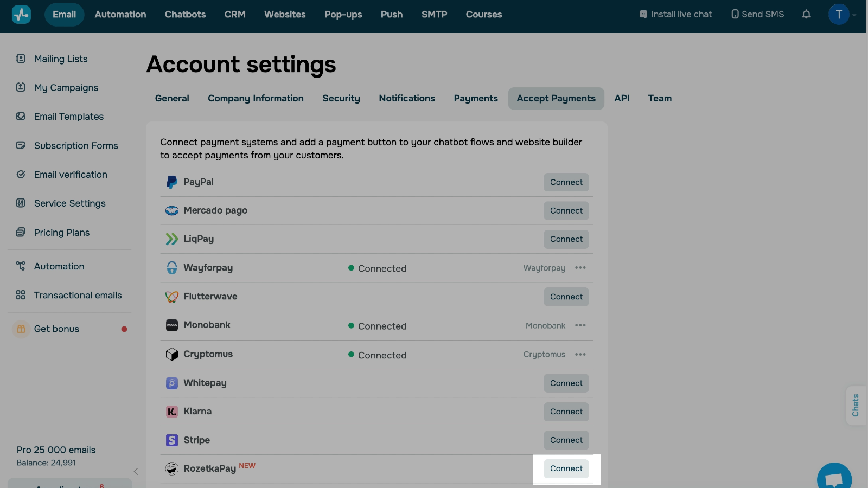
Task: Open Pop-ups in the top navigation
Action: coord(343,15)
